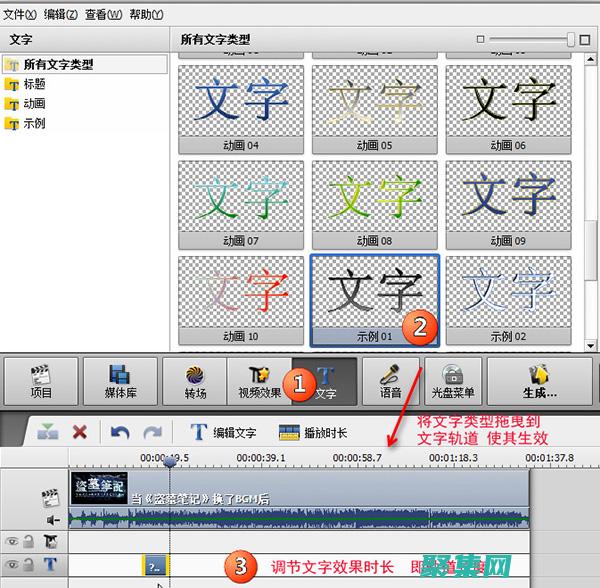
Task: Click the small thumbnail size icon
Action: tap(481, 39)
